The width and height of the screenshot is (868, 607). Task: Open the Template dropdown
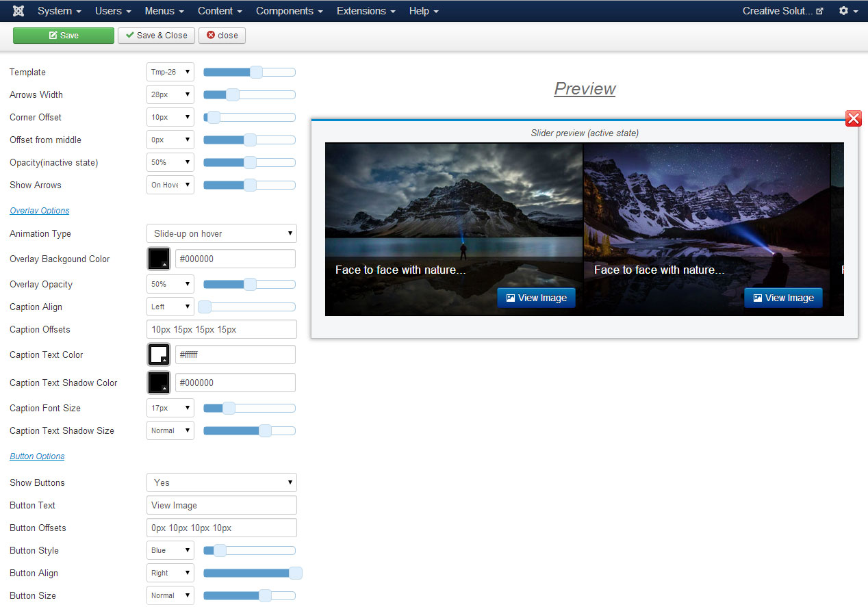[x=170, y=72]
